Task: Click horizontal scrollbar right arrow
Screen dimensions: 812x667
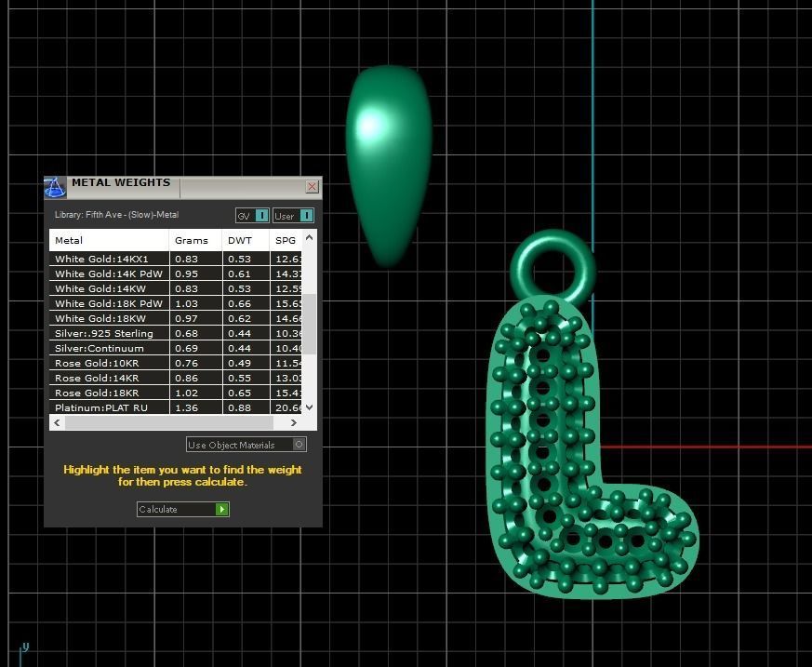Action: [294, 422]
